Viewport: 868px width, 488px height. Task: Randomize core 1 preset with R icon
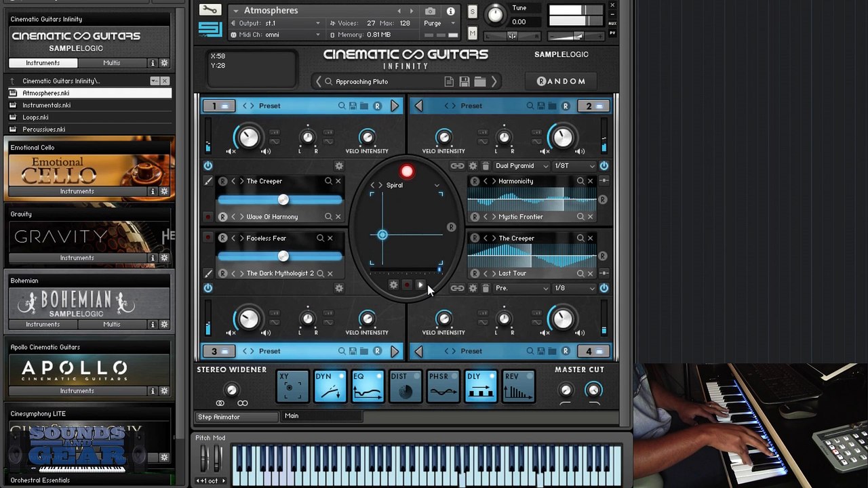click(x=377, y=106)
